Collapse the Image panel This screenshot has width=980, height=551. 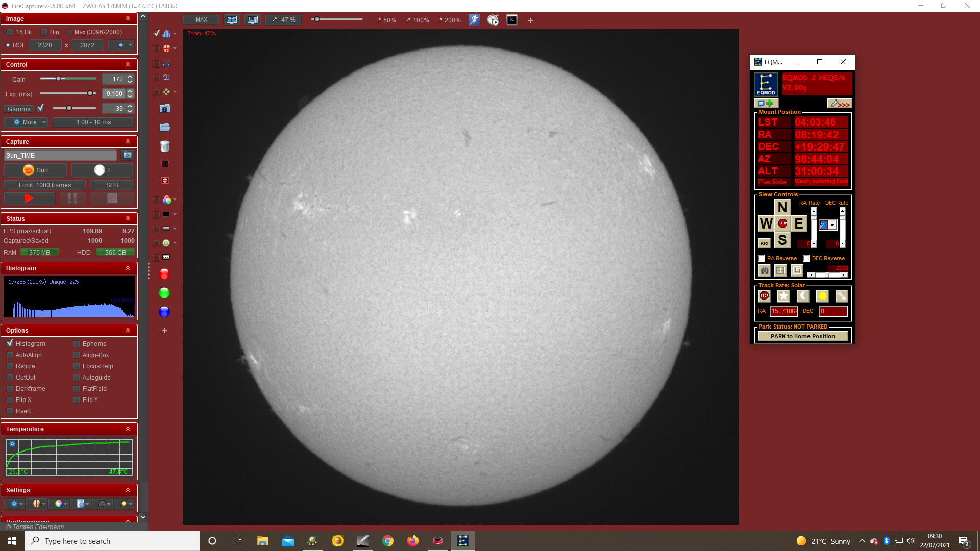tap(128, 19)
